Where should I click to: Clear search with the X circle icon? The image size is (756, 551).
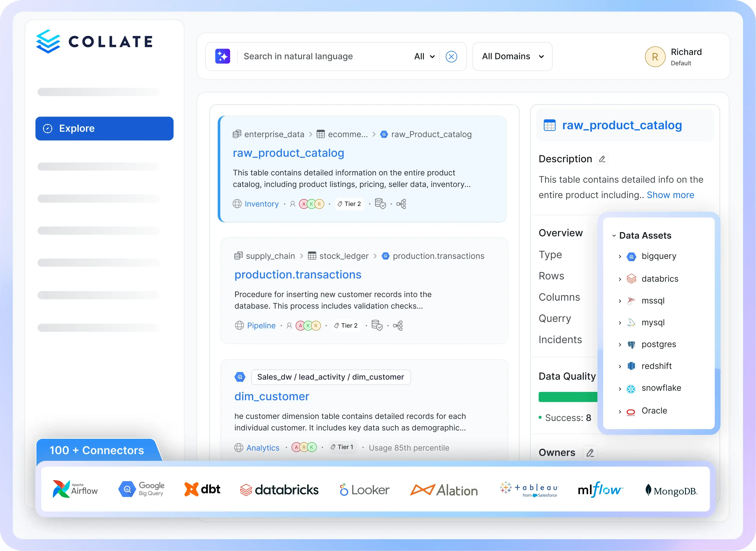click(451, 57)
